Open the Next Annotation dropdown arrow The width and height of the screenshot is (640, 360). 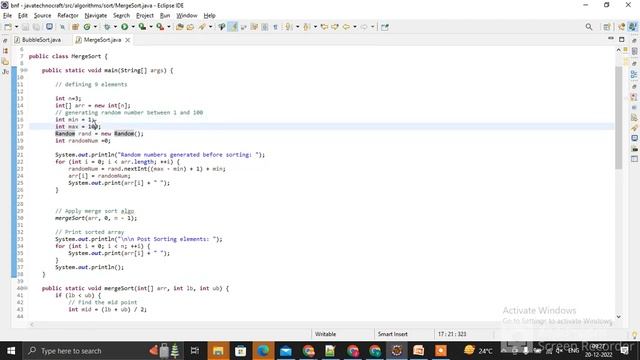(x=298, y=27)
